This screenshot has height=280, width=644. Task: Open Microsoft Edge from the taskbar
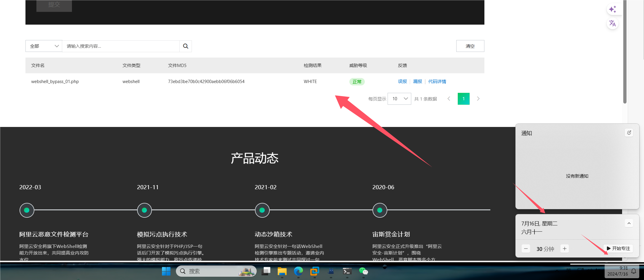298,271
